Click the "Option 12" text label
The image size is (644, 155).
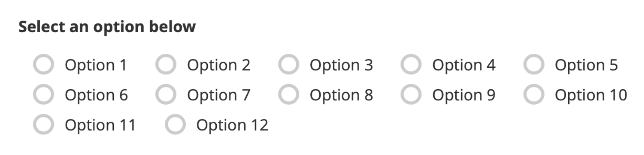[x=232, y=126]
